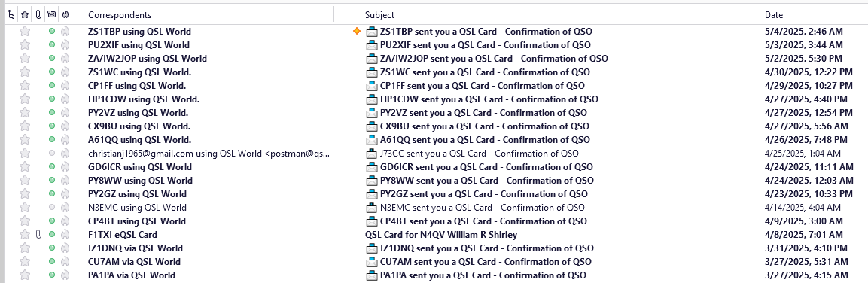Click the junk status column header icon
868x283 pixels.
pos(65,15)
